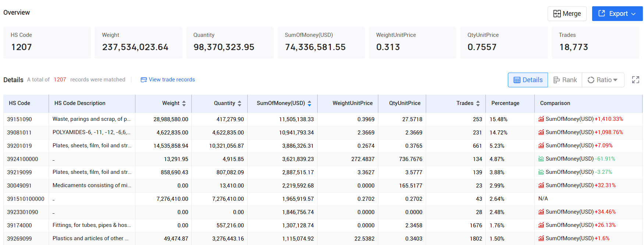644x245 pixels.
Task: Click comparison chart icon for 39201019
Action: click(x=541, y=146)
